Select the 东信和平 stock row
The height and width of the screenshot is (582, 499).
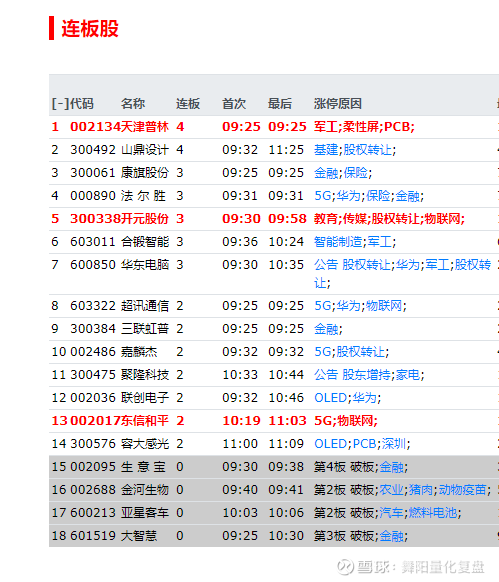pyautogui.click(x=274, y=421)
